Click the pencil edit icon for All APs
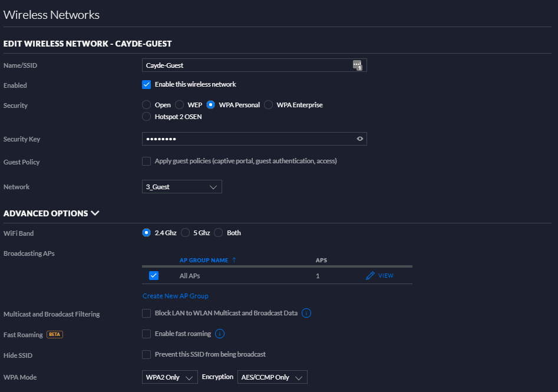The height and width of the screenshot is (392, 558). (370, 275)
